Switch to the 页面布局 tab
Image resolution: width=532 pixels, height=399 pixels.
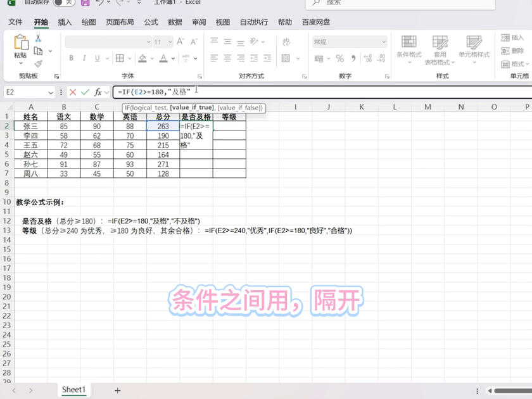point(120,22)
